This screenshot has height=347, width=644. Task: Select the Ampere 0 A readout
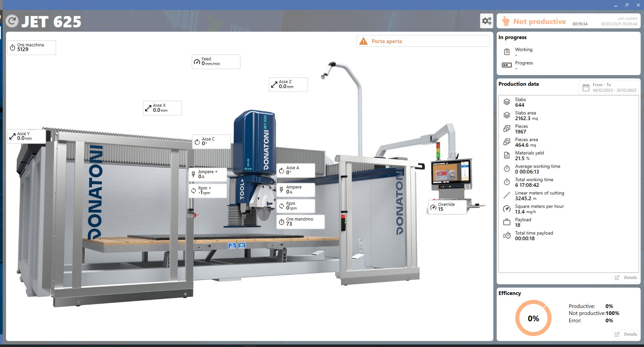[296, 190]
